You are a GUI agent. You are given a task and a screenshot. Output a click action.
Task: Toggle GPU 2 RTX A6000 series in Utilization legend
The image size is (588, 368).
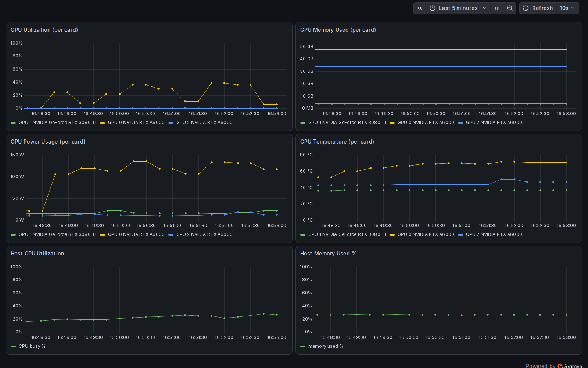[x=204, y=123]
